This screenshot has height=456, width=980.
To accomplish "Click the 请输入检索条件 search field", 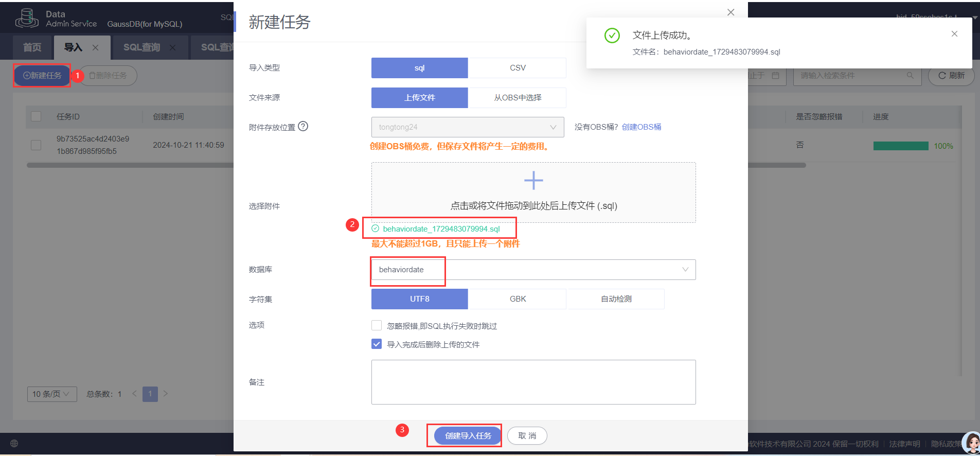I will (857, 76).
